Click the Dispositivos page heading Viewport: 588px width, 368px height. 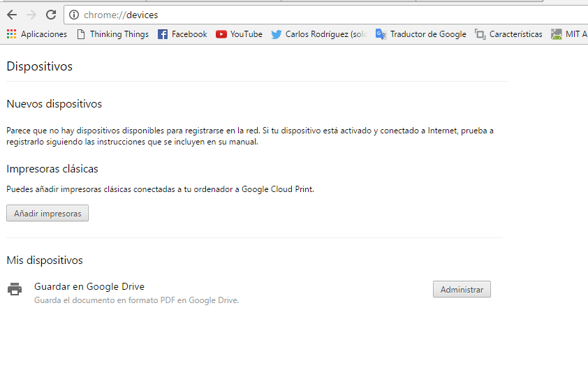tap(39, 66)
